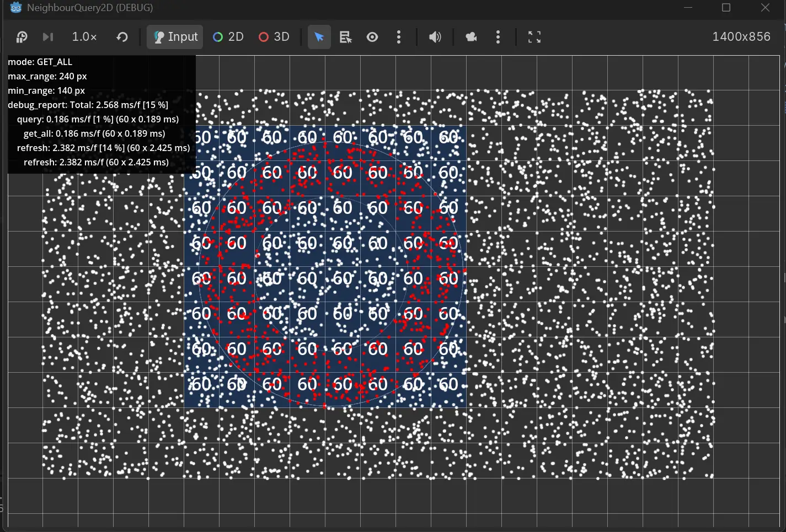Screen dimensions: 786x532
Task: Click the Godot logo in title bar
Action: point(16,8)
